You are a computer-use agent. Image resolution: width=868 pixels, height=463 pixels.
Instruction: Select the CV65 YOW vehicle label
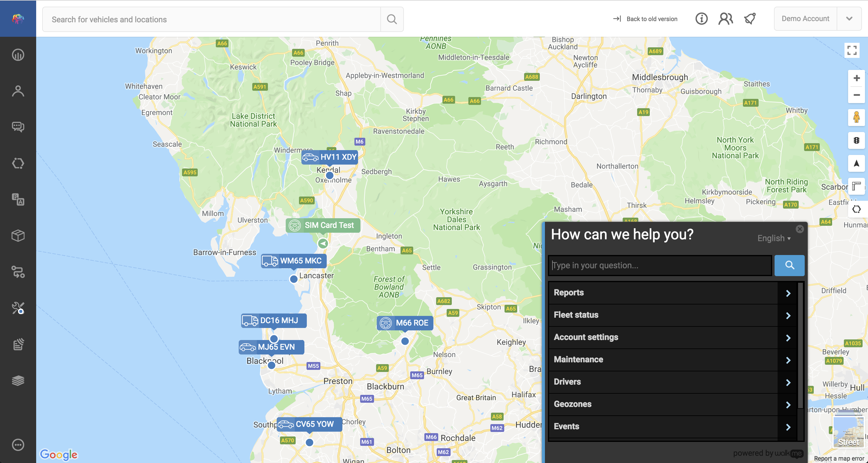[309, 424]
